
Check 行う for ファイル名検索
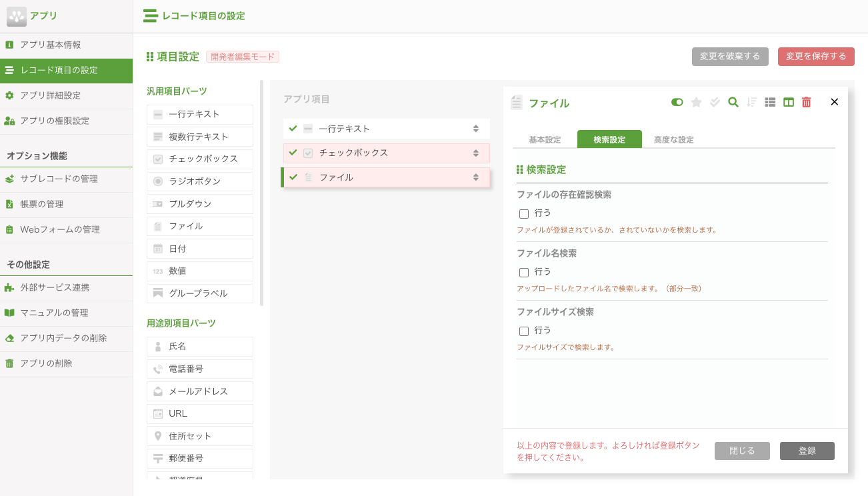click(524, 272)
